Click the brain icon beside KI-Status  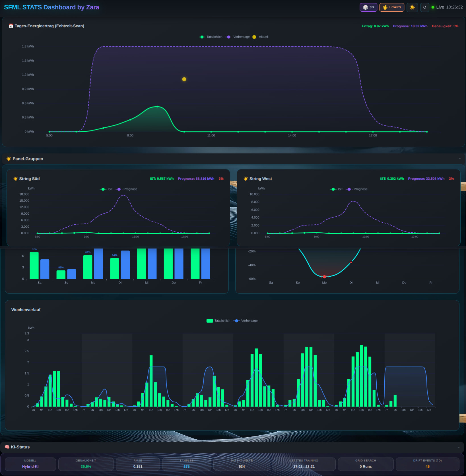point(7,447)
